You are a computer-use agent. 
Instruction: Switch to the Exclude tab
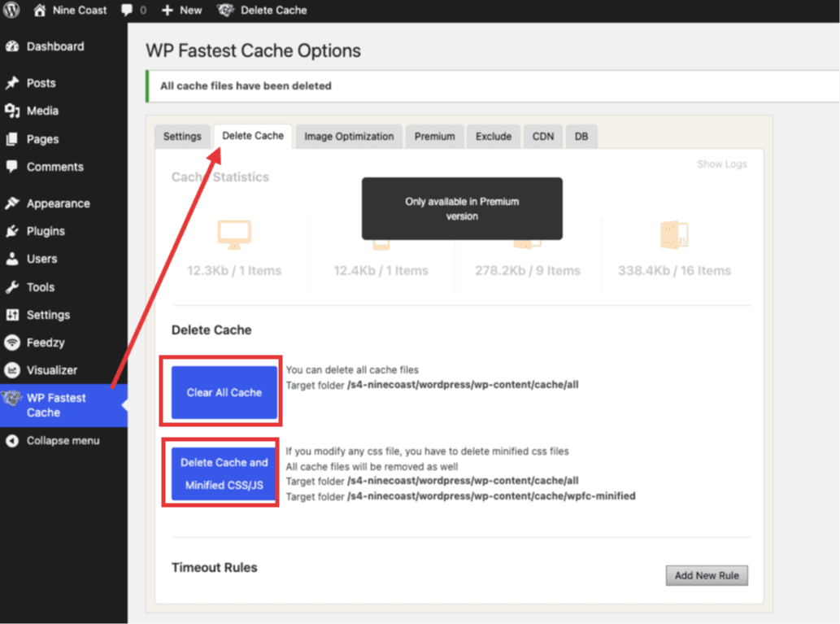pos(494,137)
